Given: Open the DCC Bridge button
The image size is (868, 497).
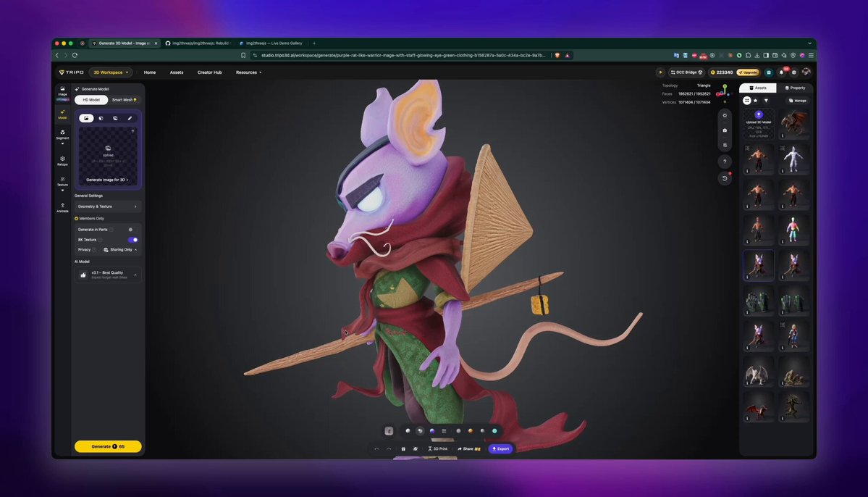Looking at the screenshot, I should 686,72.
